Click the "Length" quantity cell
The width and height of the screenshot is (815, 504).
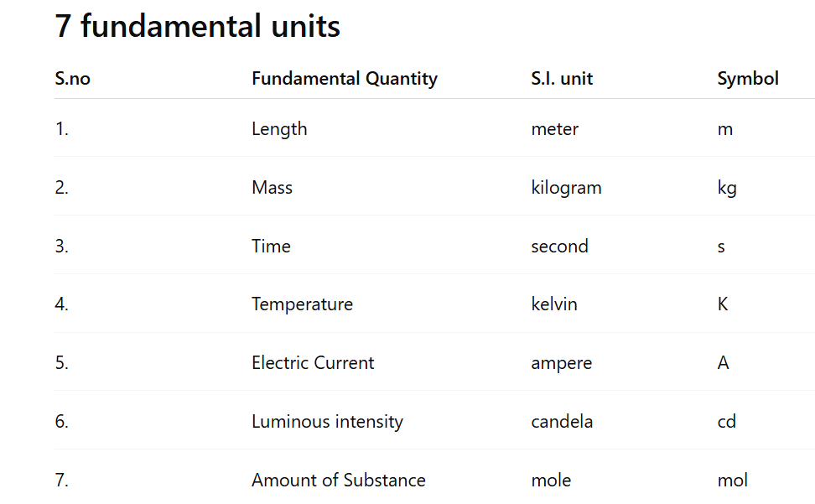coord(279,129)
